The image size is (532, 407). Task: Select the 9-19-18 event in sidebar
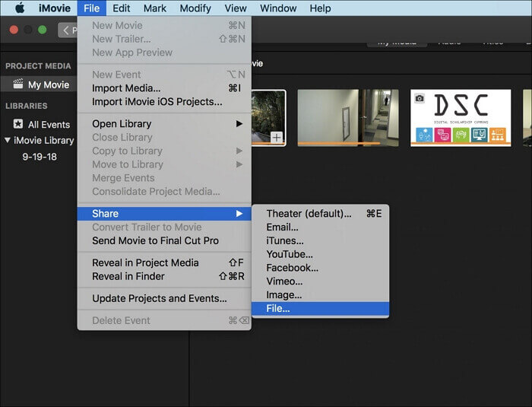[40, 157]
